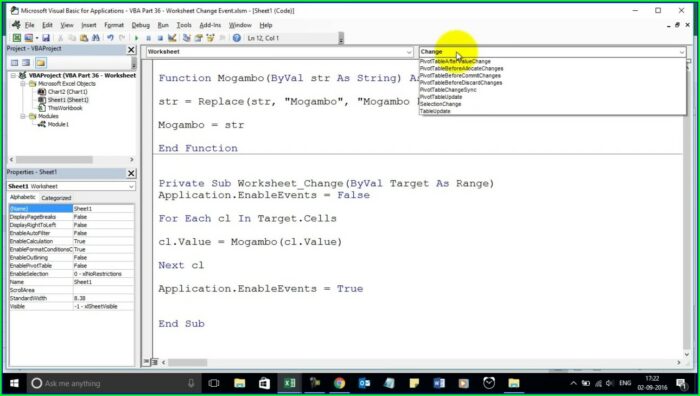The width and height of the screenshot is (700, 396).
Task: Click the Paste icon in the toolbar
Action: [x=84, y=38]
